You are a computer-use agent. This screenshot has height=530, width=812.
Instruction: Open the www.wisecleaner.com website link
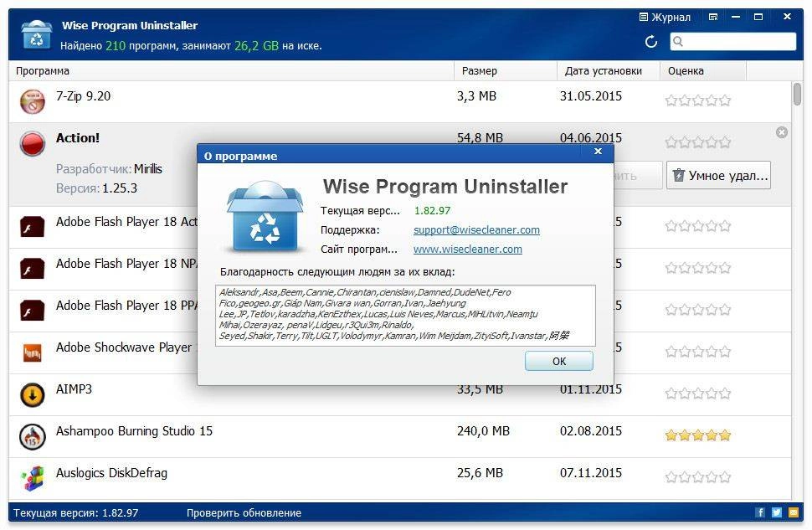pos(468,250)
